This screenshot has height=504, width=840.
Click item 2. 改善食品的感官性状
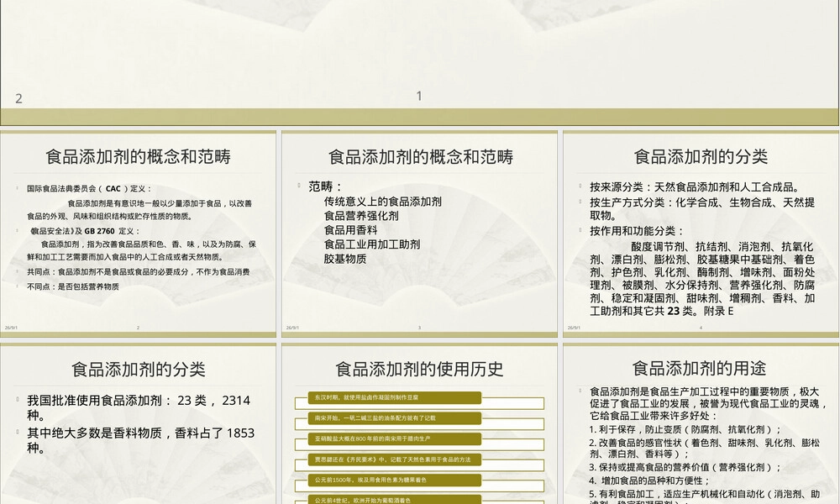click(x=705, y=449)
